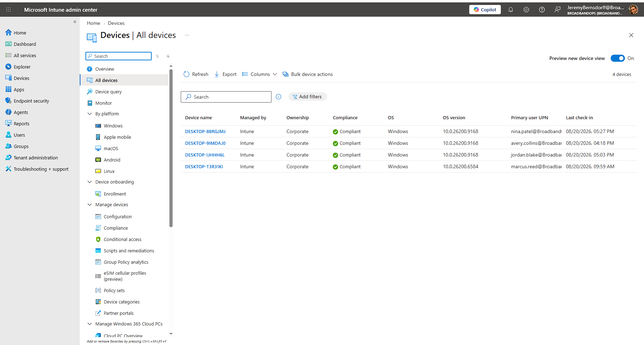644x345 pixels.
Task: Click the Home breadcrumb link
Action: click(x=94, y=23)
